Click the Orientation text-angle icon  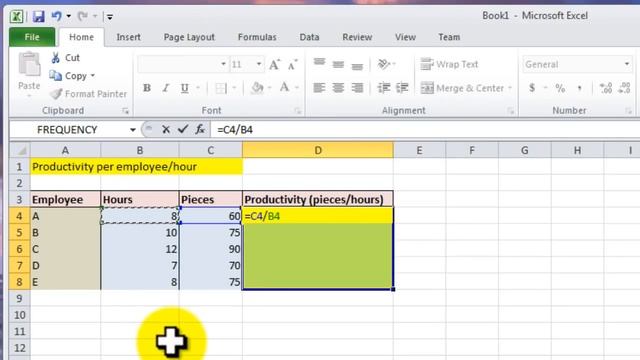(384, 64)
